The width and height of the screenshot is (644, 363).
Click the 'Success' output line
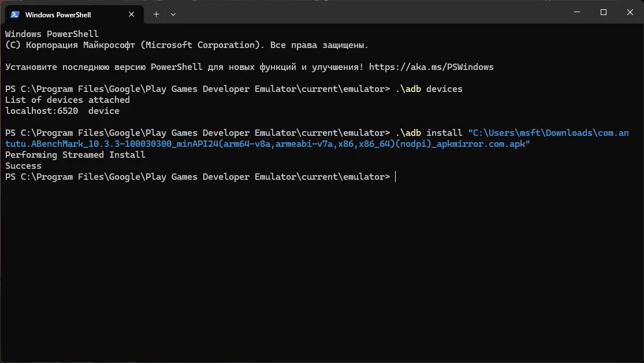coord(23,166)
